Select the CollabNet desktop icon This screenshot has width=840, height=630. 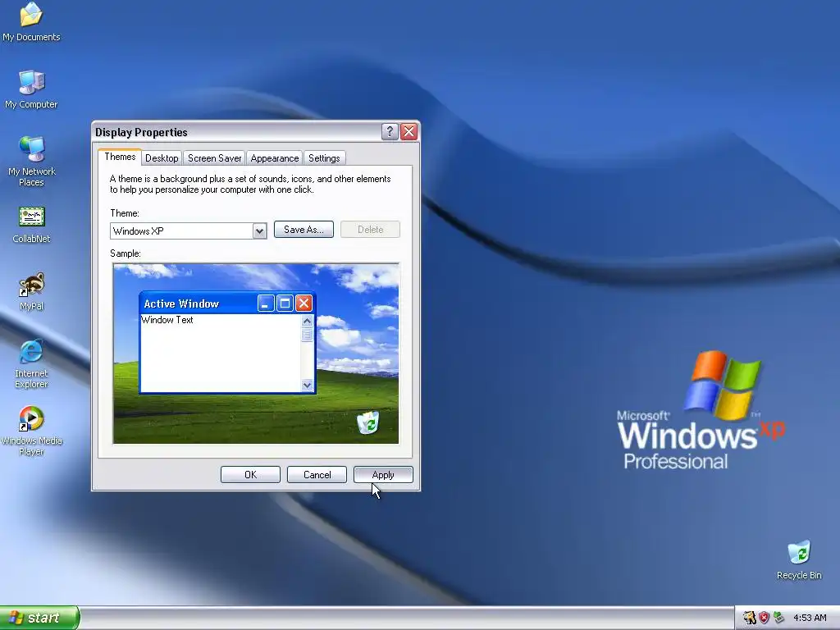point(32,225)
